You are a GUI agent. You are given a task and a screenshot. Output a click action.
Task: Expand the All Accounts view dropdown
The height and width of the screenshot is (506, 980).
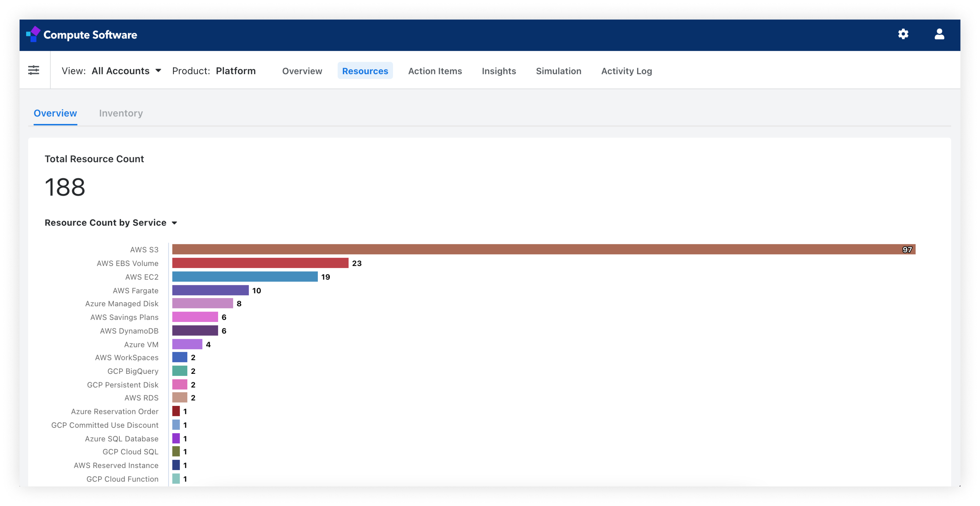pyautogui.click(x=126, y=71)
